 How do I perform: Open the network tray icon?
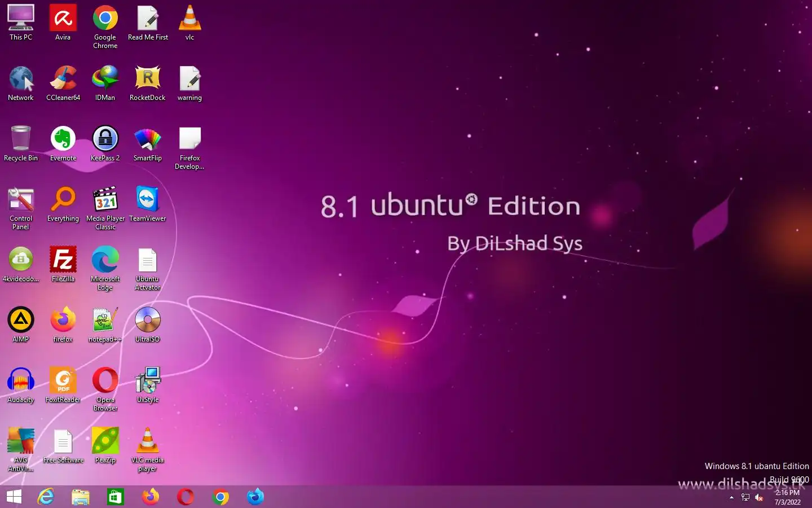tap(745, 497)
